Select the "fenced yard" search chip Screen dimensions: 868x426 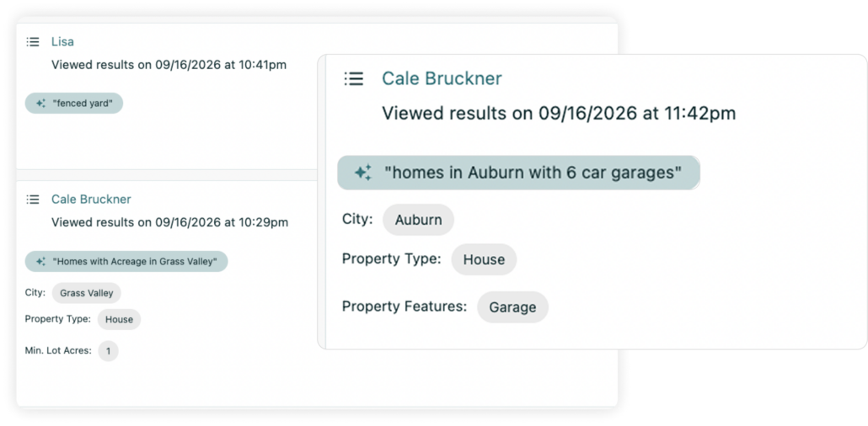click(x=74, y=104)
